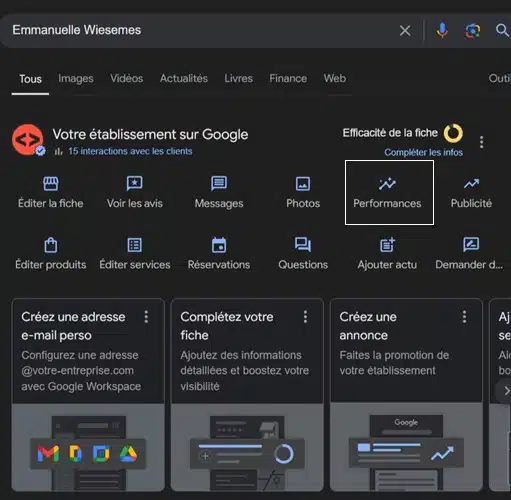
Task: Open Réservations calendar icon
Action: [x=219, y=245]
